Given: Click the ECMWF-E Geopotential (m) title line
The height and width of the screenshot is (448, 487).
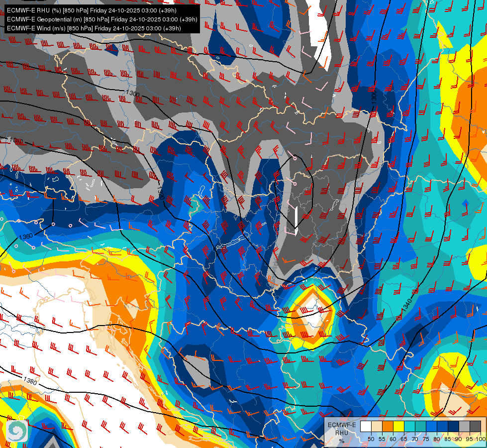Looking at the screenshot, I should (102, 19).
